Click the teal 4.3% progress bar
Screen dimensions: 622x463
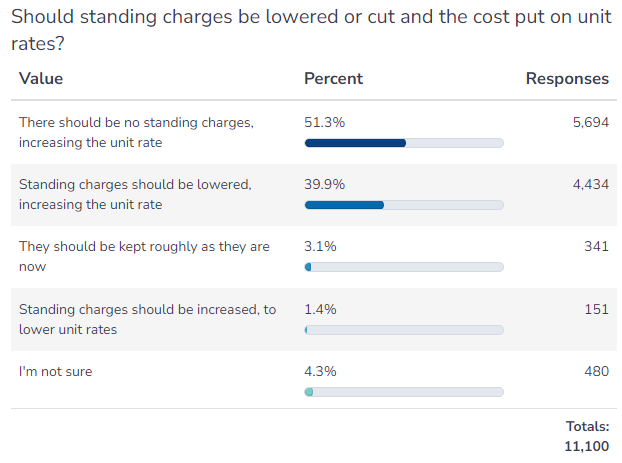pyautogui.click(x=404, y=392)
